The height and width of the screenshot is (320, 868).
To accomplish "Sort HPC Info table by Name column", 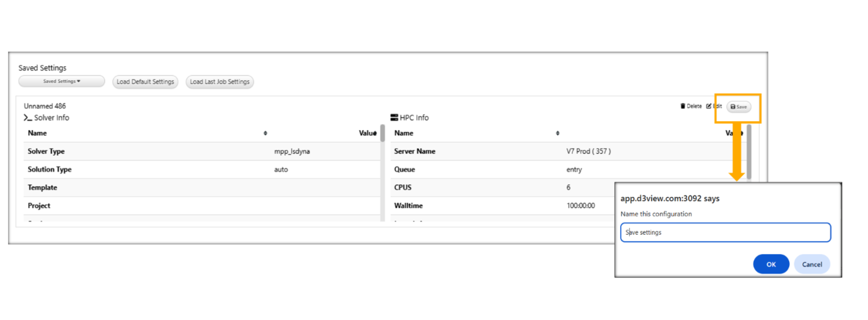I will point(557,133).
